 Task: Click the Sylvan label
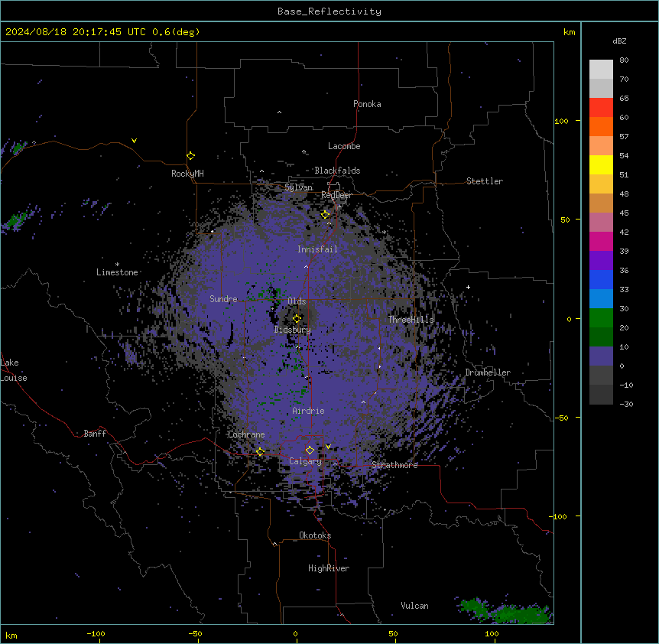pyautogui.click(x=298, y=187)
